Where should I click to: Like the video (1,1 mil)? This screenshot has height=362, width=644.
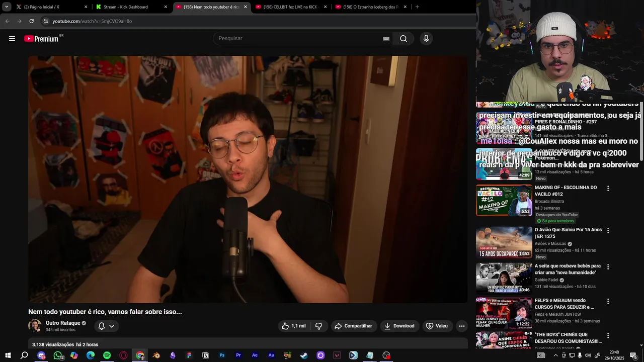click(294, 326)
